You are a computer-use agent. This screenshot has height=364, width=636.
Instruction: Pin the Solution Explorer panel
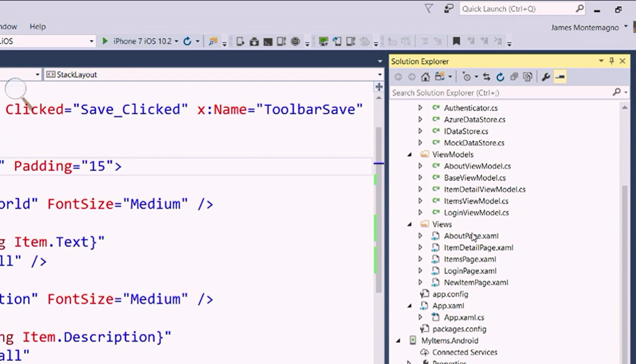click(x=612, y=61)
